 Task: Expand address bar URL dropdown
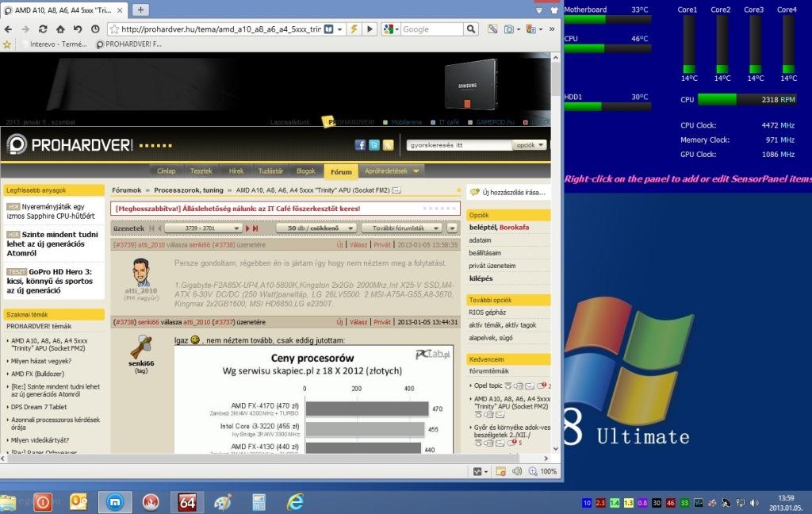339,29
